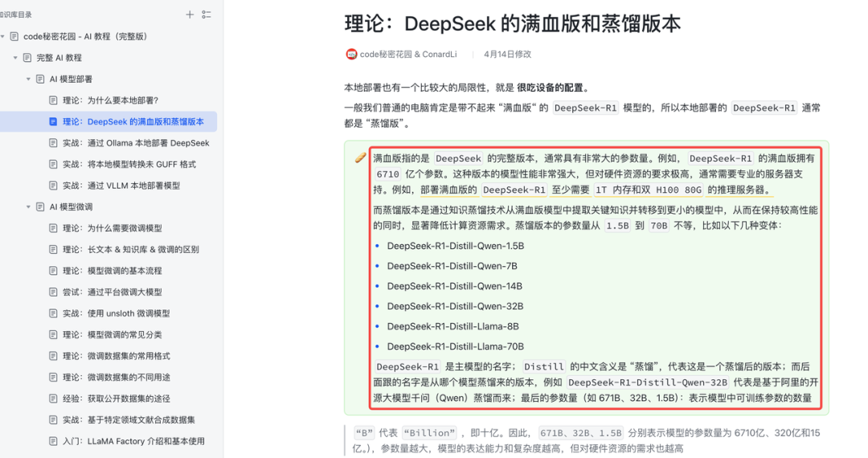Collapse the AI 模型微调 section
Image resolution: width=868 pixels, height=458 pixels.
(x=28, y=207)
